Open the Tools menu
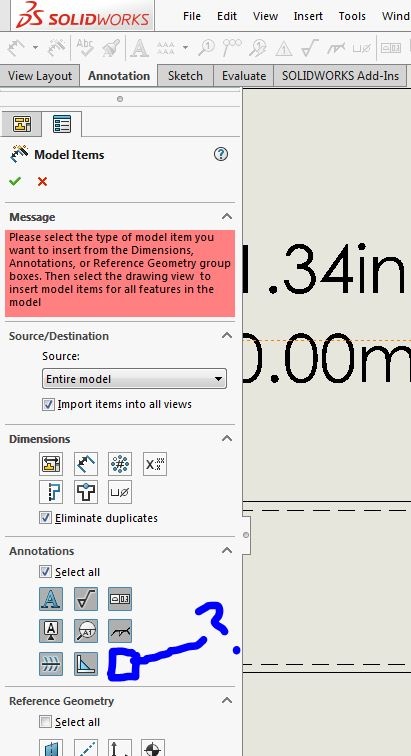This screenshot has width=411, height=756. point(352,16)
